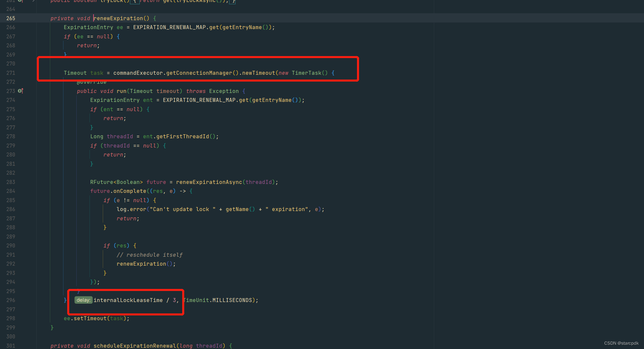This screenshot has width=644, height=349.
Task: Click log.error call on line 286
Action: (x=132, y=209)
